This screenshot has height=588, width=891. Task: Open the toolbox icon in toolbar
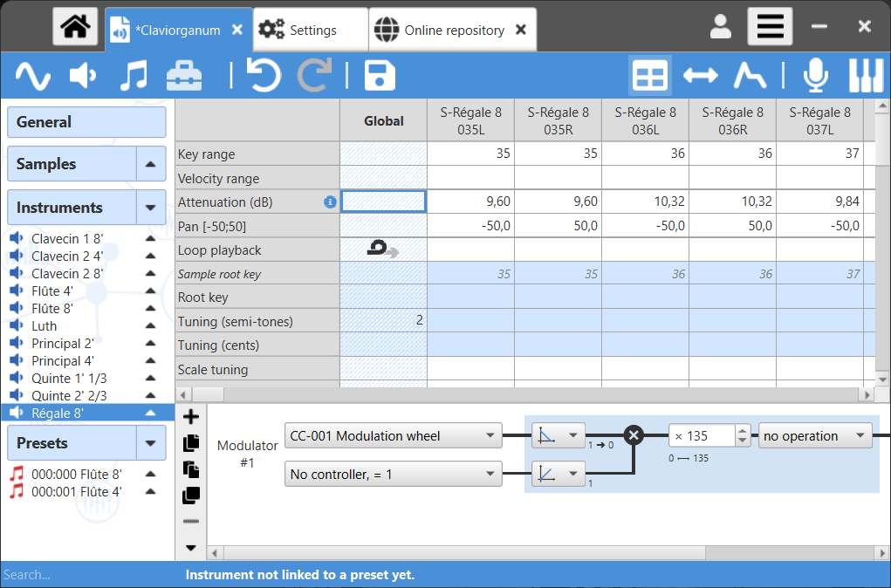click(x=184, y=76)
